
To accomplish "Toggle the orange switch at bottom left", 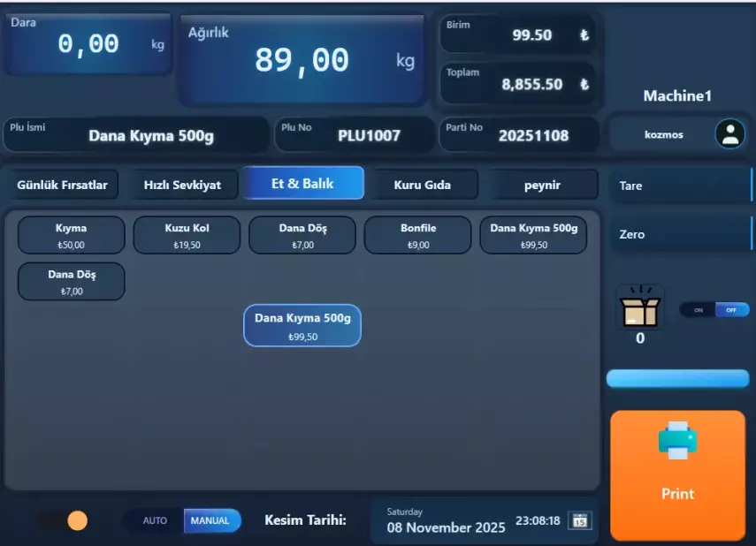I will point(64,520).
